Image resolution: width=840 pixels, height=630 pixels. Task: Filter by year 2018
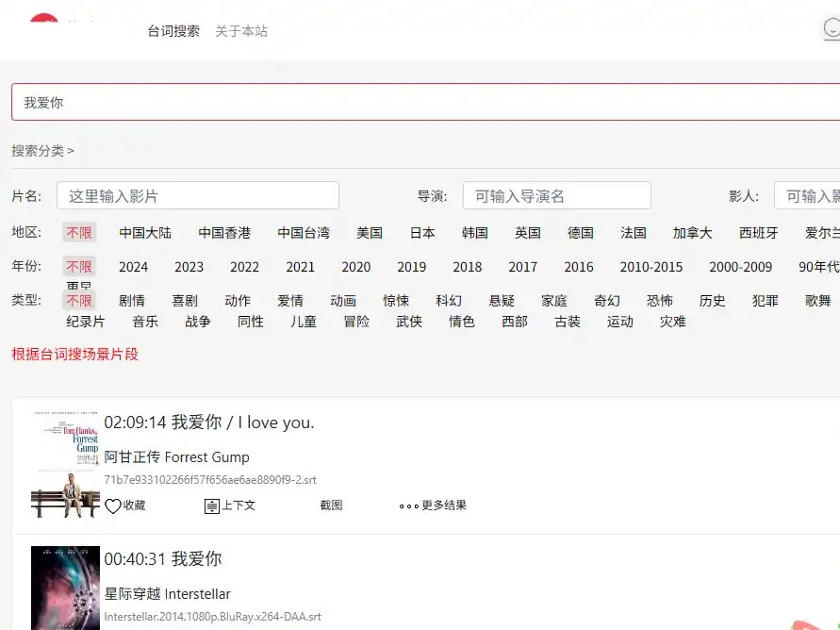468,267
